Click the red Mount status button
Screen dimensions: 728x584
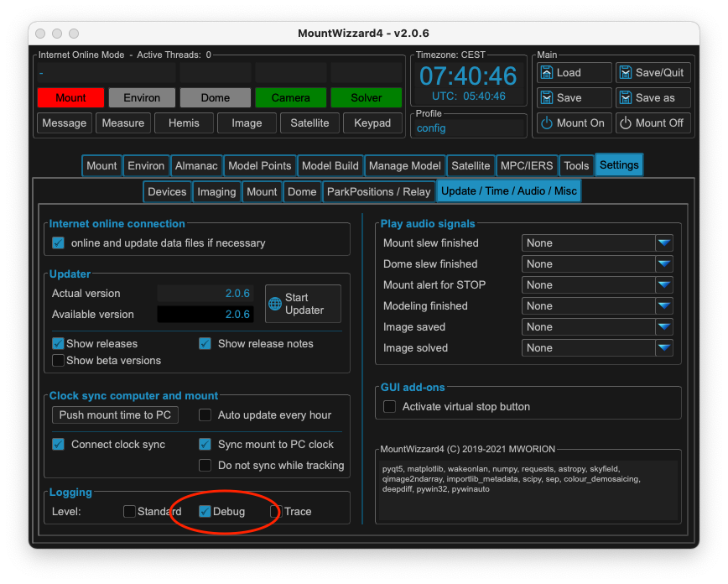click(x=70, y=97)
